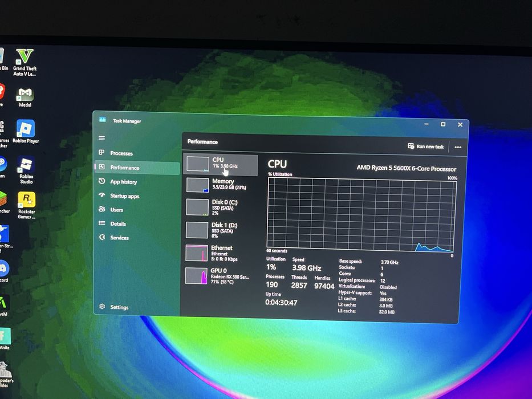Screen dimensions: 532x399
Task: Show Disk 0 (C:) performance
Action: point(221,207)
